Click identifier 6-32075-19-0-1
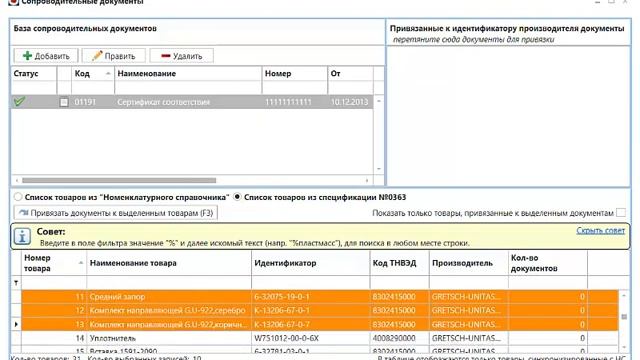Screen dimensions: 640x360 [282, 297]
